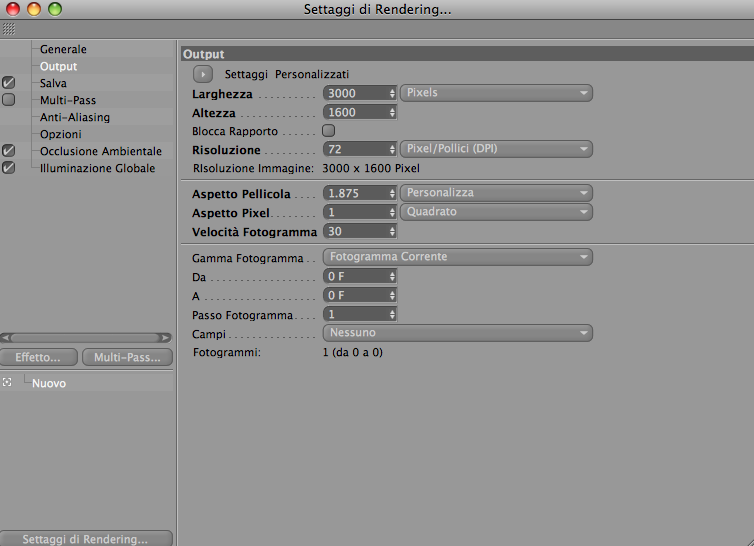This screenshot has height=546, width=754.
Task: Click the Settaggi di Rendering... bottom button
Action: [x=85, y=539]
